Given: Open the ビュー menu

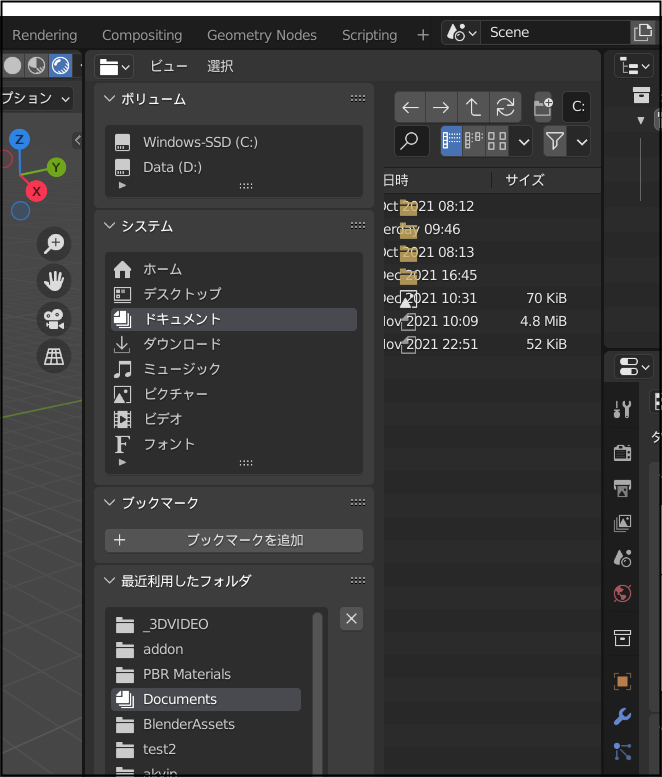Looking at the screenshot, I should click(x=168, y=66).
